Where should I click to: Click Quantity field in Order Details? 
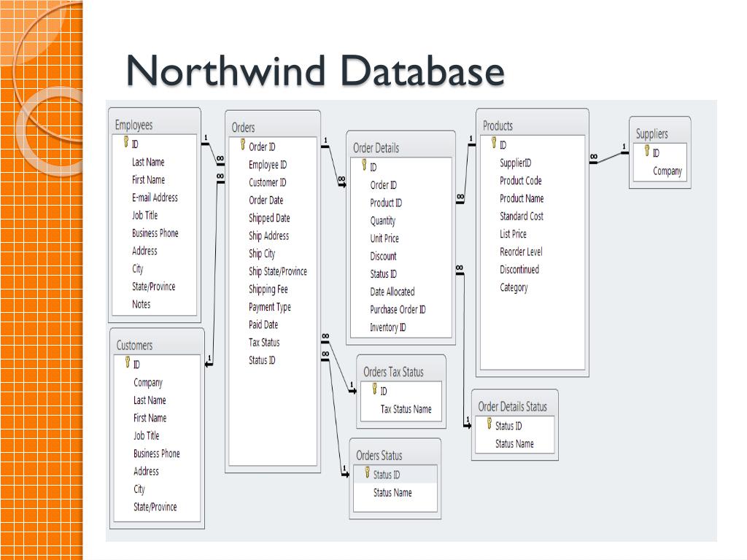382,221
